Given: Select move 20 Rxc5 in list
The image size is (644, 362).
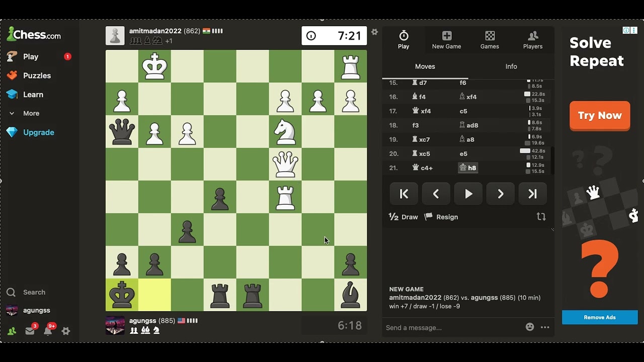Looking at the screenshot, I should [x=421, y=154].
